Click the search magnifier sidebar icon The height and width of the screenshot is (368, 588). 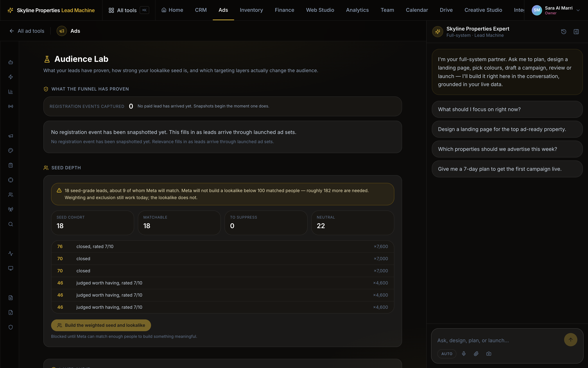pos(11,224)
